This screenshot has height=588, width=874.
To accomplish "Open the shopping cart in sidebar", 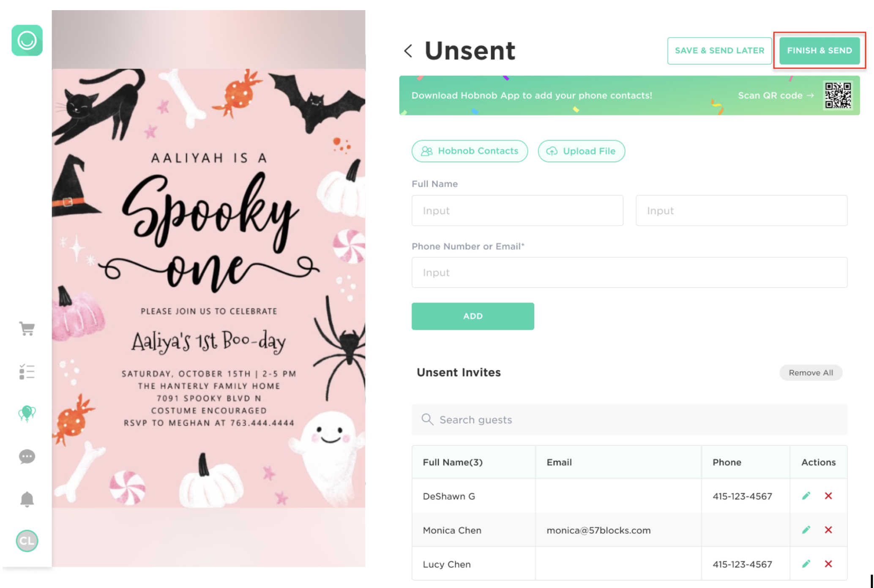I will (27, 328).
